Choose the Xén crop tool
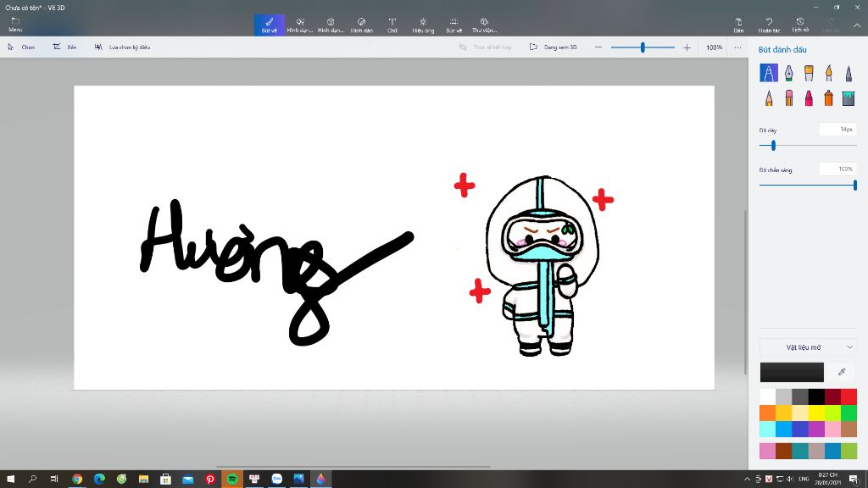 [64, 47]
